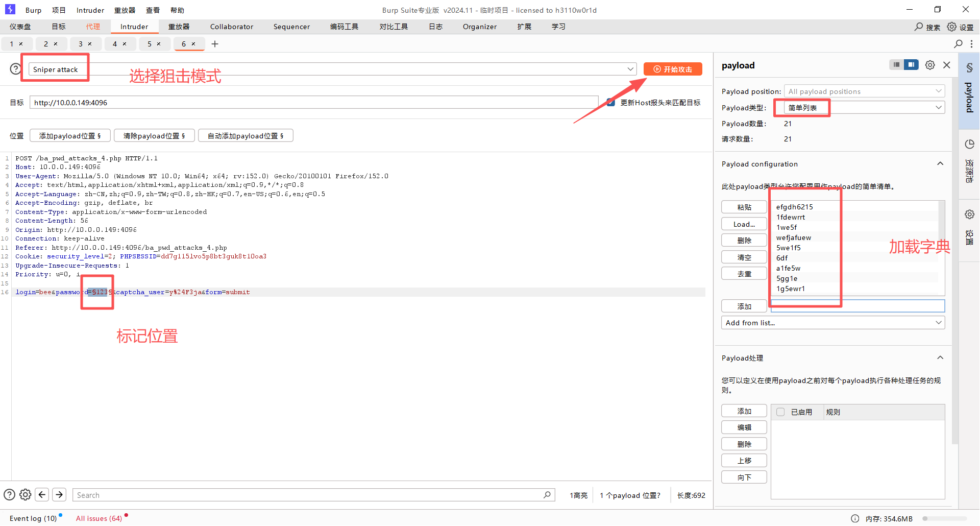980x526 pixels.
Task: Open payload panel settings gear
Action: pyautogui.click(x=930, y=65)
